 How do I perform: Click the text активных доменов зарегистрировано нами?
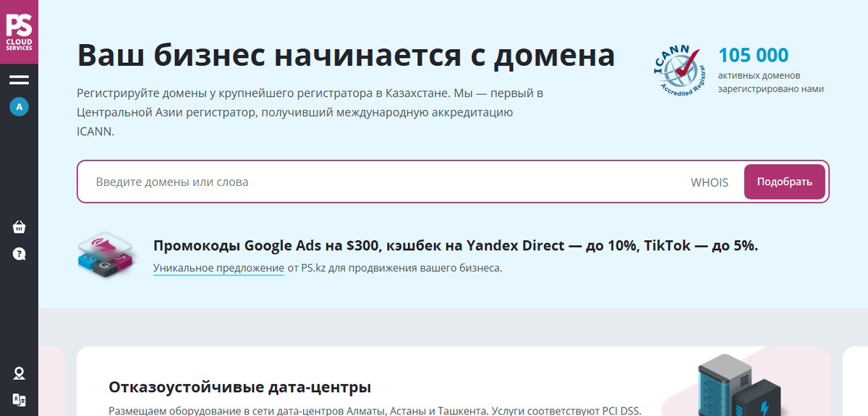pyautogui.click(x=771, y=82)
